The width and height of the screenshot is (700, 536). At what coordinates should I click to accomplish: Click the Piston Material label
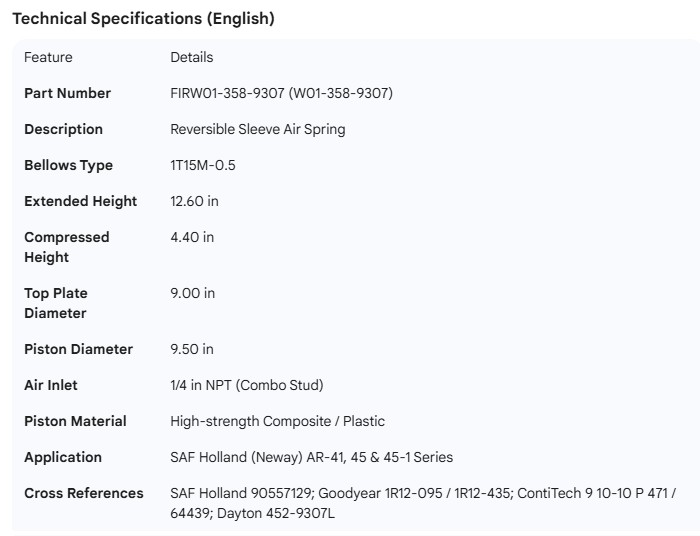pyautogui.click(x=75, y=421)
